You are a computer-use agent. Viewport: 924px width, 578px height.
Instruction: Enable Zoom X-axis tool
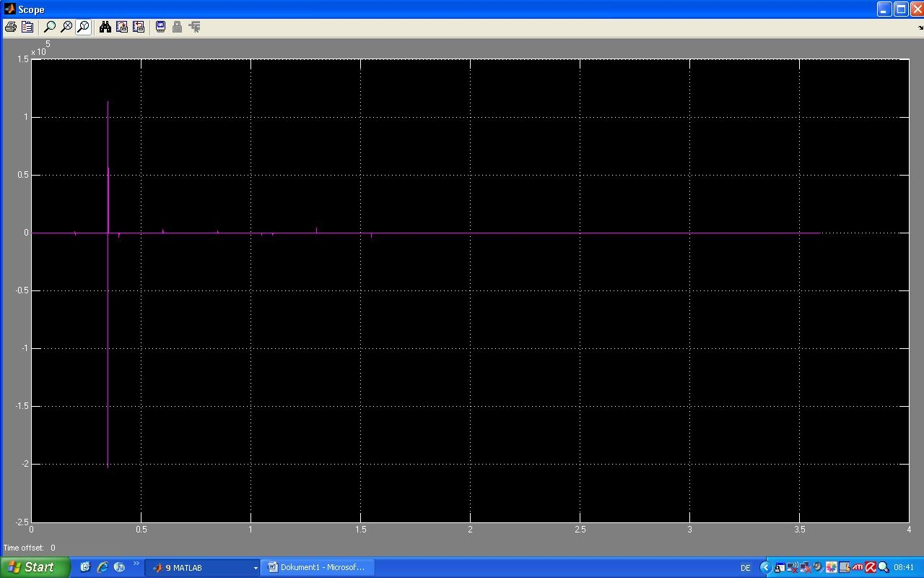[x=66, y=27]
